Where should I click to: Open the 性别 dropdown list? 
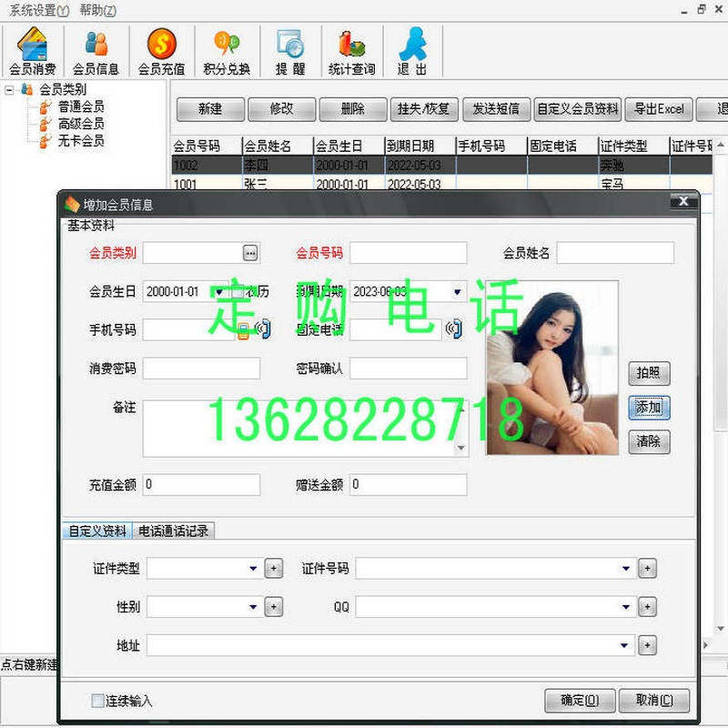[254, 607]
